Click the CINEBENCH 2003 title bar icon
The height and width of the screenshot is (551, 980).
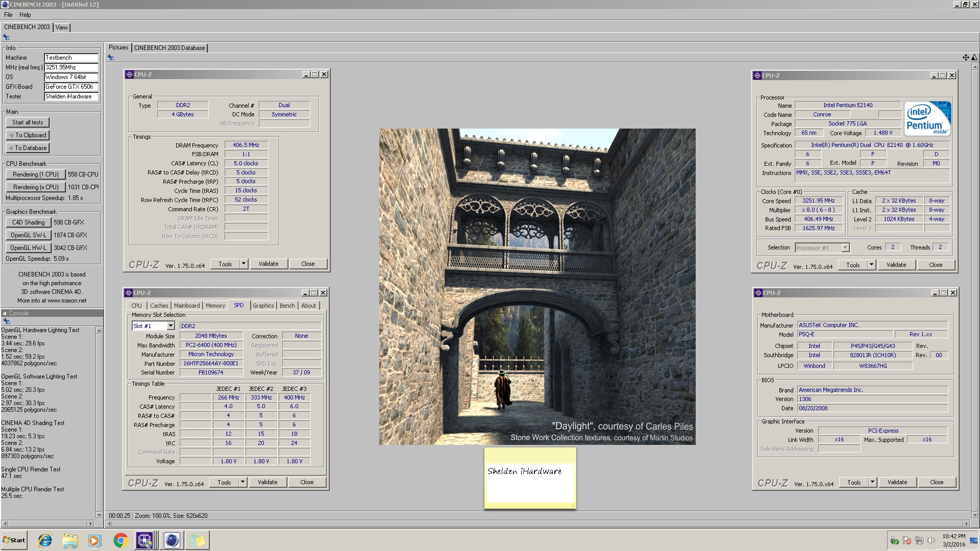(x=5, y=5)
